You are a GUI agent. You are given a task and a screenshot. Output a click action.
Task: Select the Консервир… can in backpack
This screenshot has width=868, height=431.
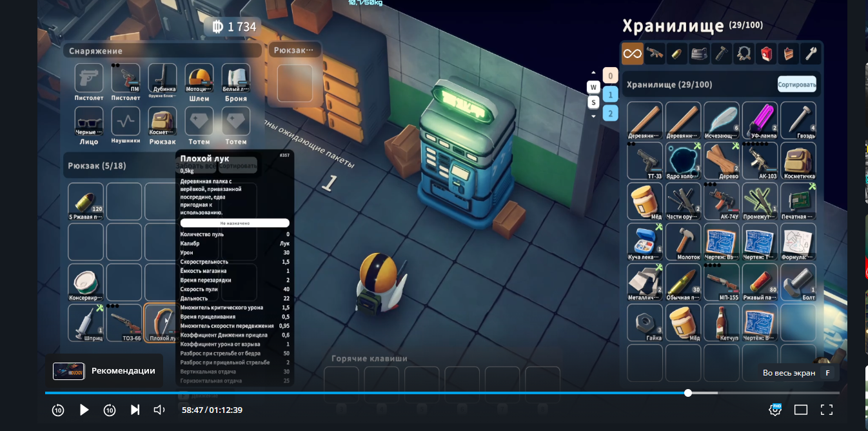click(x=86, y=283)
